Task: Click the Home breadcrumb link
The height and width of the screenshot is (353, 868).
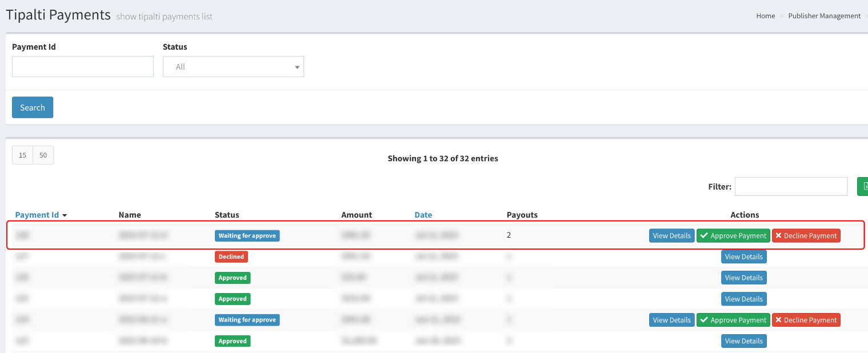Action: click(765, 15)
